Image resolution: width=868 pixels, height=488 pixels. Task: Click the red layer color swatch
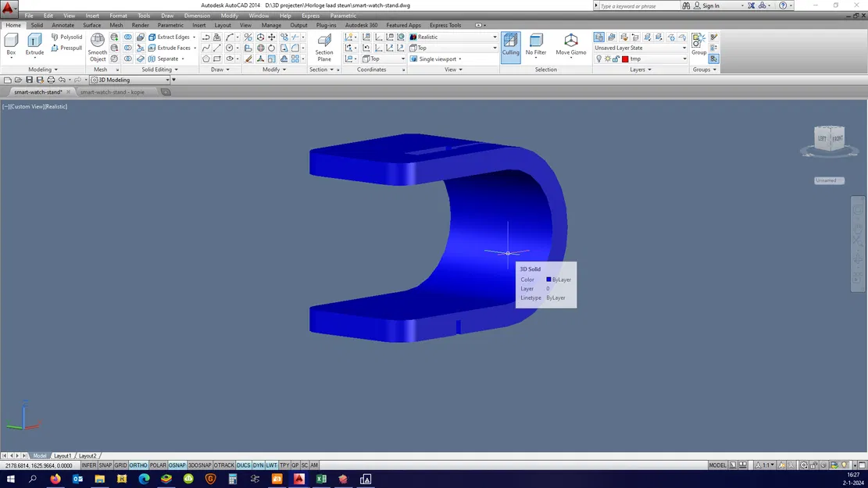tap(625, 59)
